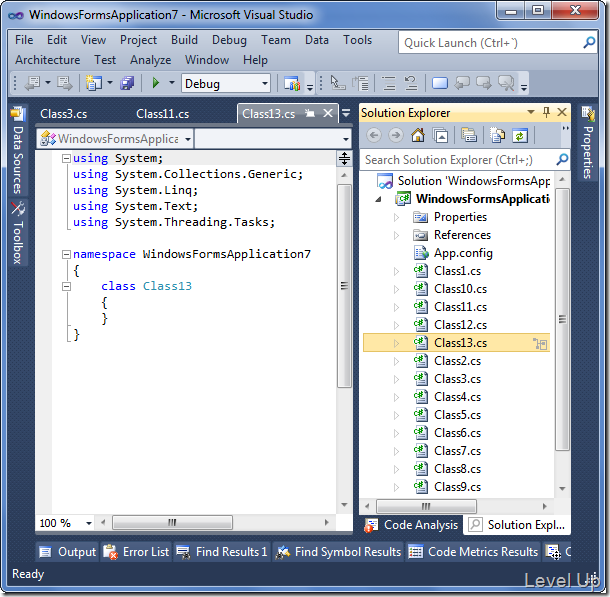Open the Toolbox side panel
610x597 pixels.
click(18, 233)
